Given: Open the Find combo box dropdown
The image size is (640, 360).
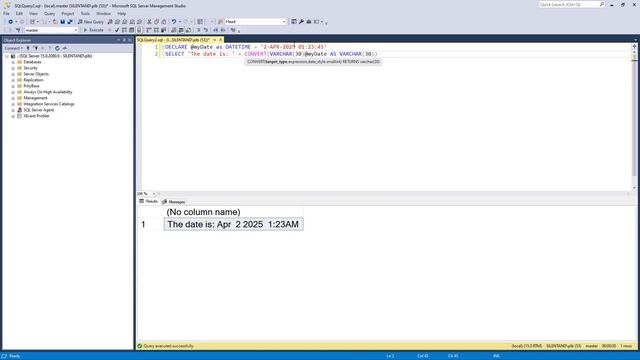Looking at the screenshot, I should pyautogui.click(x=284, y=22).
